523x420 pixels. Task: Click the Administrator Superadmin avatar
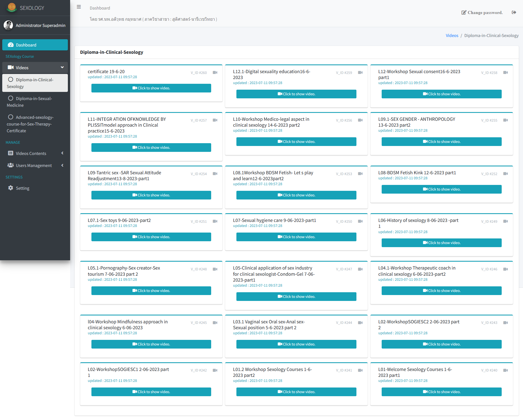[8, 25]
